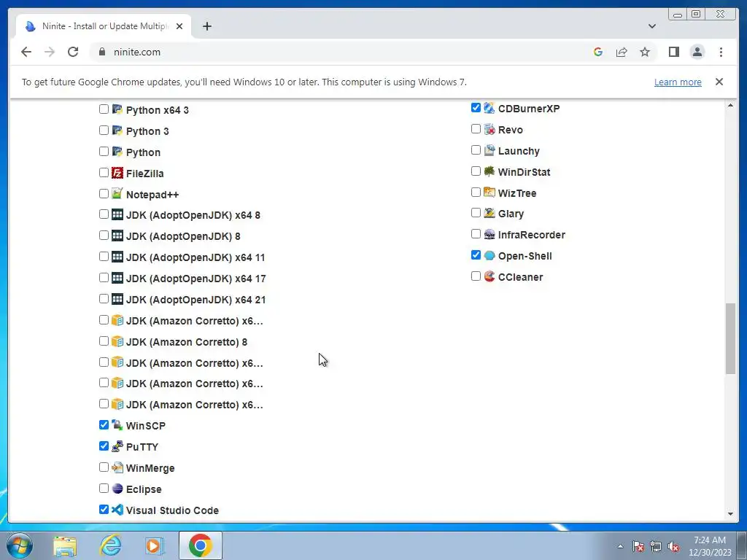
Task: Click the CDBurnerXP icon
Action: pos(489,108)
